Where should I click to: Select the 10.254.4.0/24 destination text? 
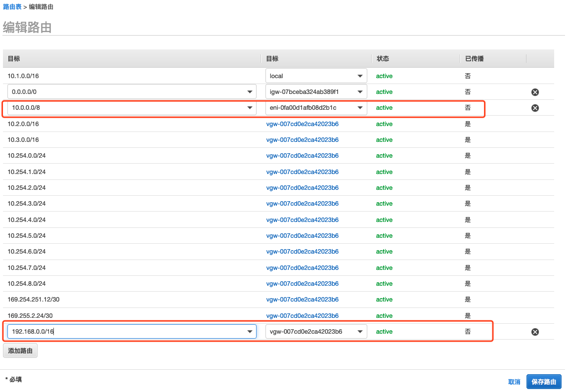[26, 220]
